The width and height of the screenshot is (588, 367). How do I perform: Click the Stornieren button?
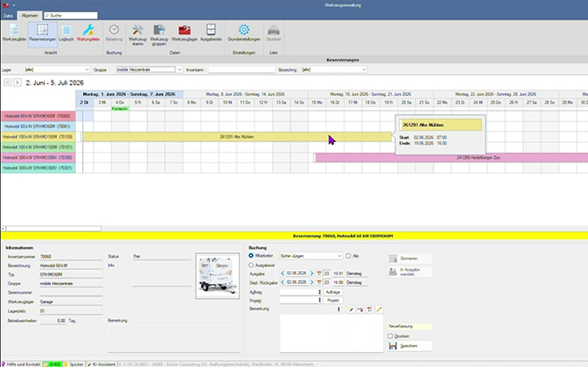click(410, 258)
